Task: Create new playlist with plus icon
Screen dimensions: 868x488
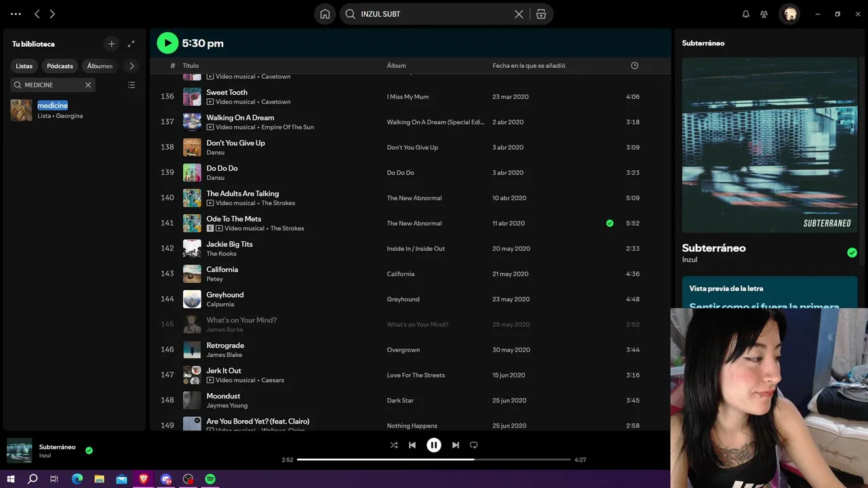Action: (112, 43)
